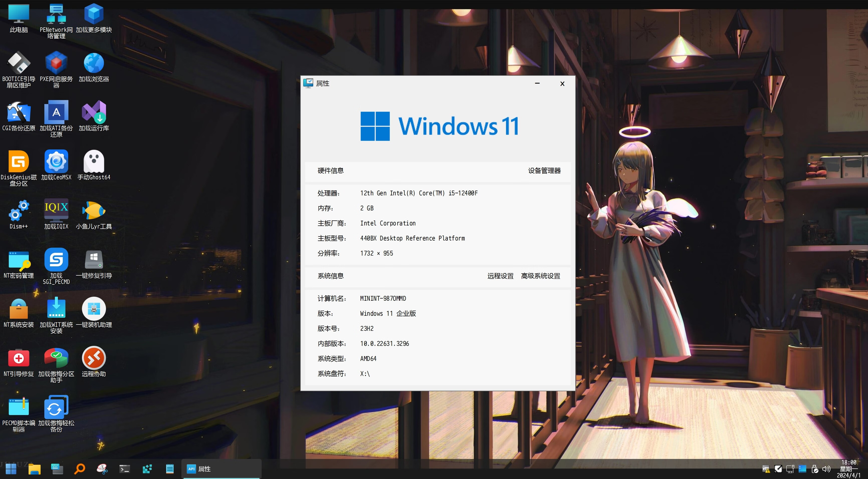
Task: Click the VMware tools tray icon
Action: [x=766, y=469]
